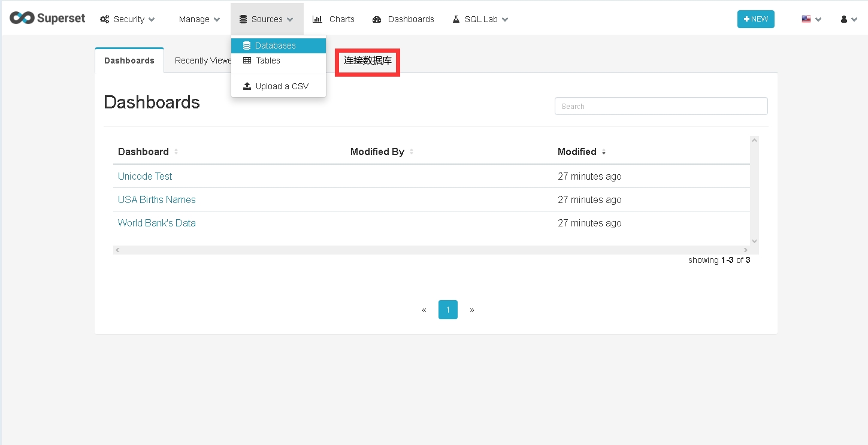868x445 pixels.
Task: Click the Tables grid icon
Action: [247, 60]
